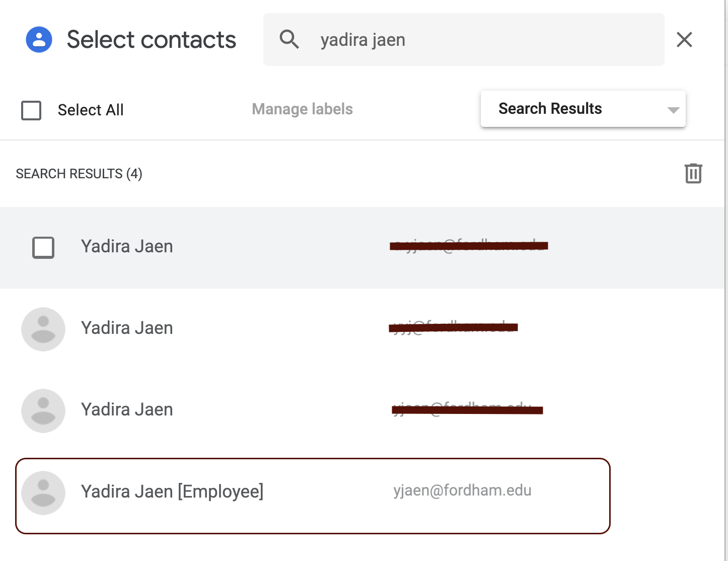Viewport: 728px width, 561px height.
Task: Click the Yadira Jaen [Employee] avatar icon
Action: click(x=43, y=493)
